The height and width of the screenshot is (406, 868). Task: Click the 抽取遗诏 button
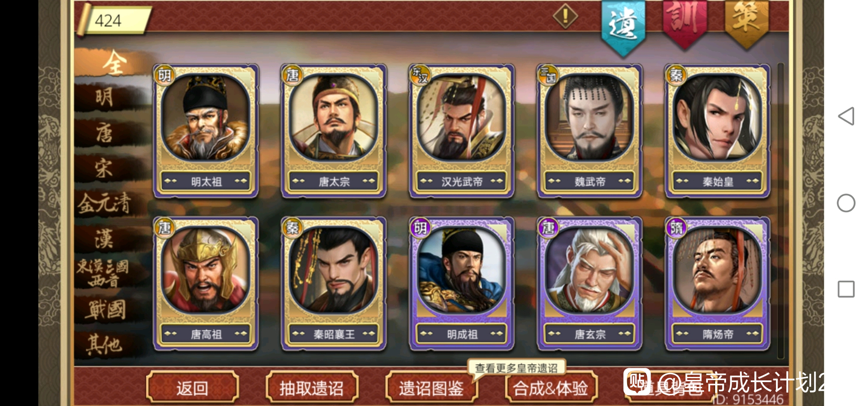click(x=312, y=387)
